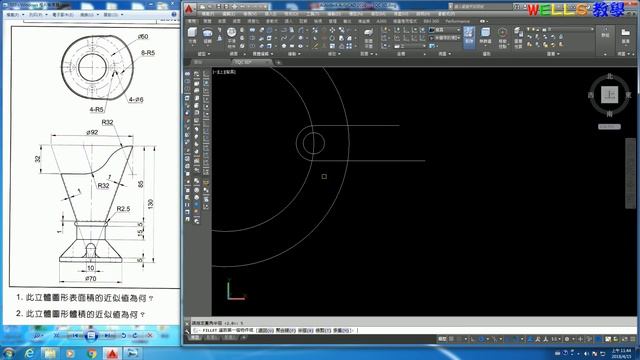Expand the 塑型 (Modeling) panel dropdown
640x360 pixels.
point(204,54)
